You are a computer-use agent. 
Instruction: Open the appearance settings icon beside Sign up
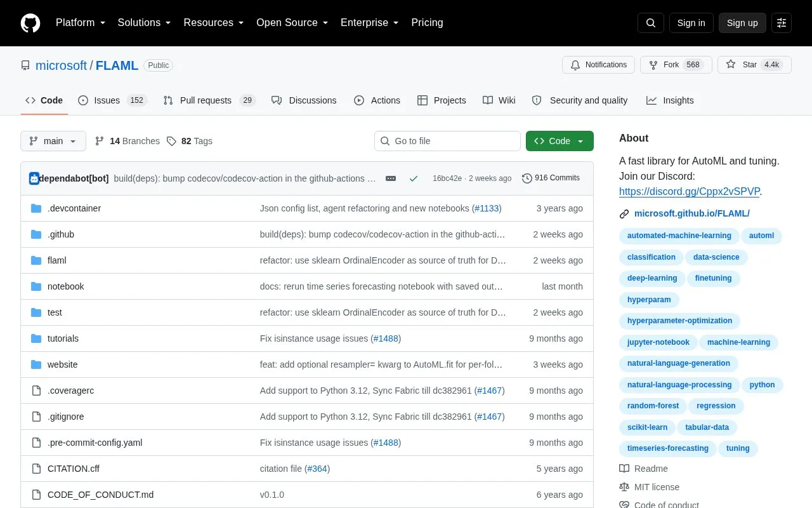tap(782, 23)
